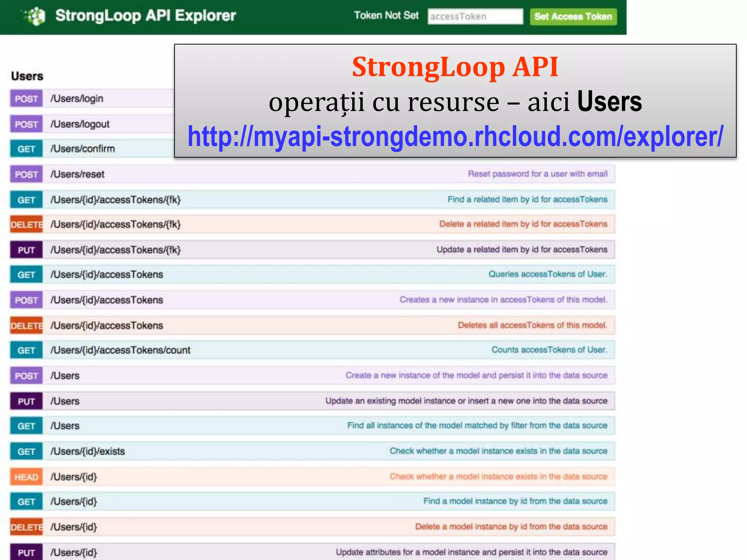Click the GET badge for /Users/{id}/exists
Image resolution: width=747 pixels, height=560 pixels.
[x=26, y=452]
